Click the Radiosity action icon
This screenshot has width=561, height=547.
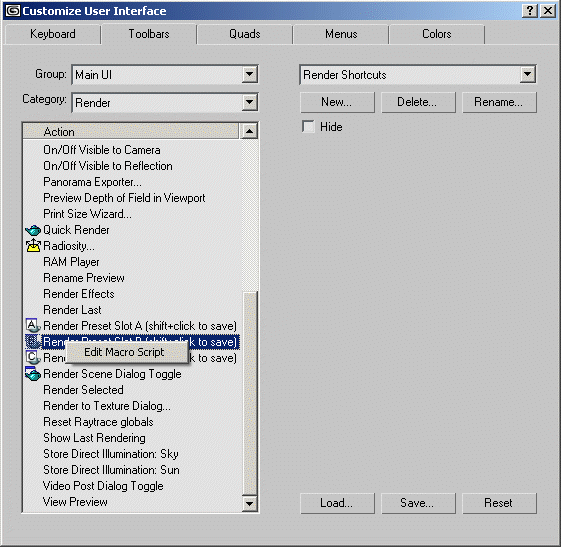click(33, 246)
